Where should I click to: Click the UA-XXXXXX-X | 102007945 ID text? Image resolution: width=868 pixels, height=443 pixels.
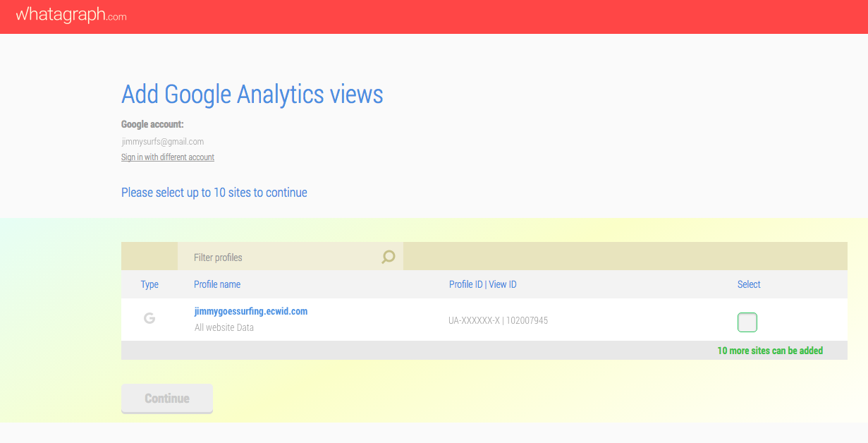click(498, 320)
